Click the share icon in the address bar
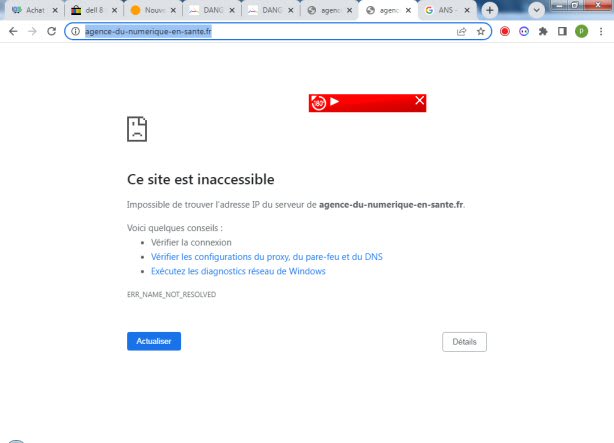Screen dimensions: 614x443 [462, 31]
